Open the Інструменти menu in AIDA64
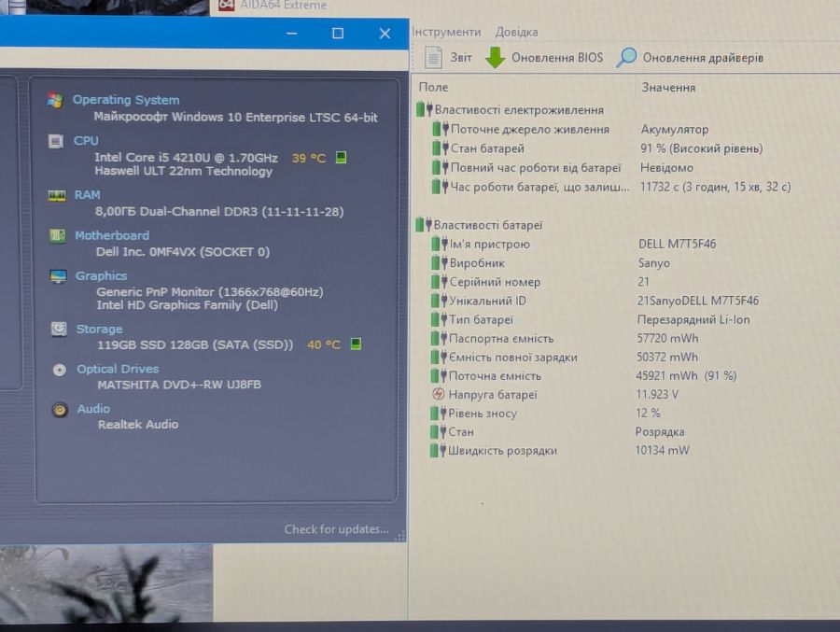 446,32
